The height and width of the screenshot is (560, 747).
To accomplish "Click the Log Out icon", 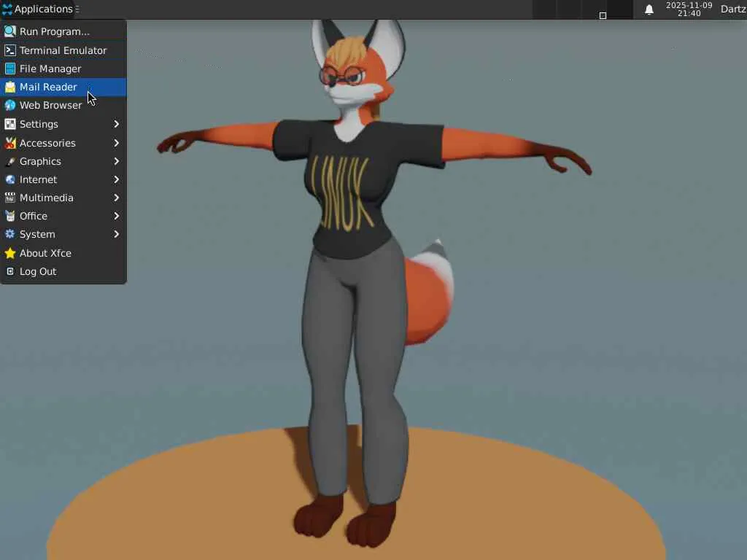I will [x=10, y=271].
